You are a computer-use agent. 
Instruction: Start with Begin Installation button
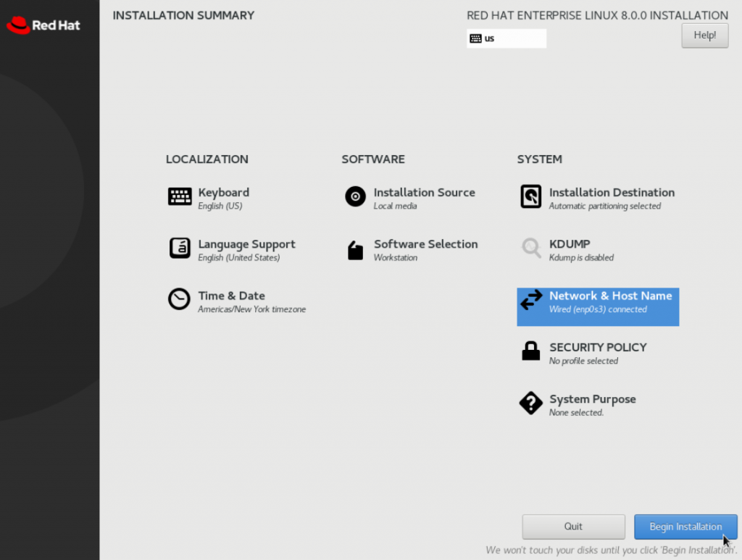coord(685,527)
